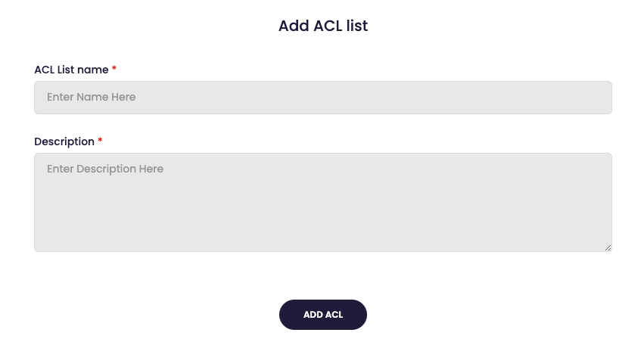Click the word "ACL" in the page title

[x=328, y=26]
